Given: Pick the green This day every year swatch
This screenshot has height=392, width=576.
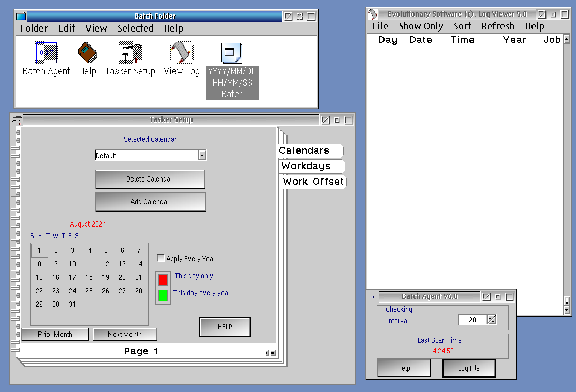Looking at the screenshot, I should point(163,295).
